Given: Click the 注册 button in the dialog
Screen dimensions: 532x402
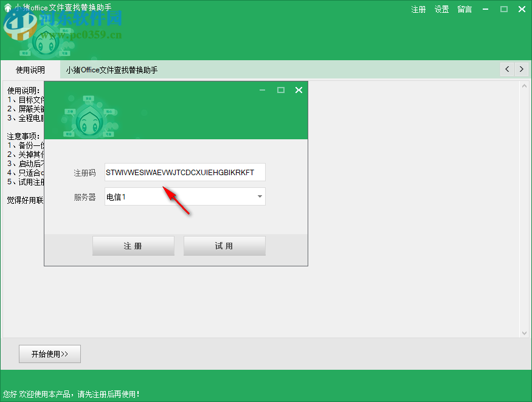Looking at the screenshot, I should (x=133, y=245).
